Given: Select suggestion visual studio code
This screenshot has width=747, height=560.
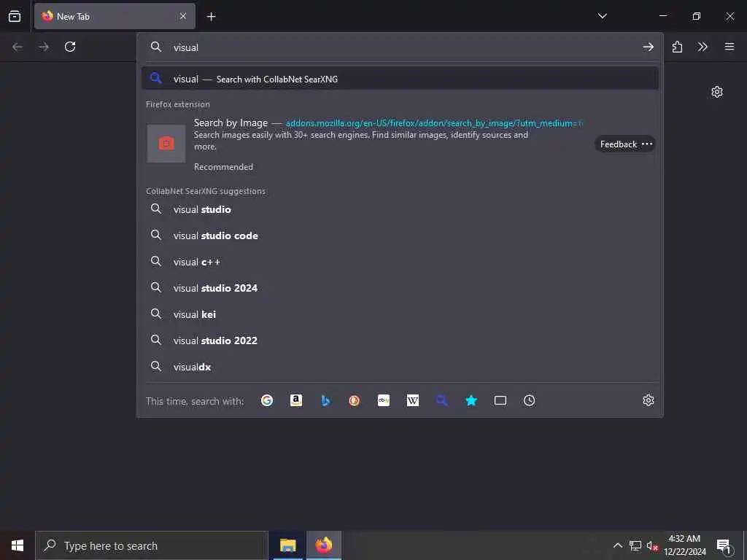Looking at the screenshot, I should (x=400, y=236).
